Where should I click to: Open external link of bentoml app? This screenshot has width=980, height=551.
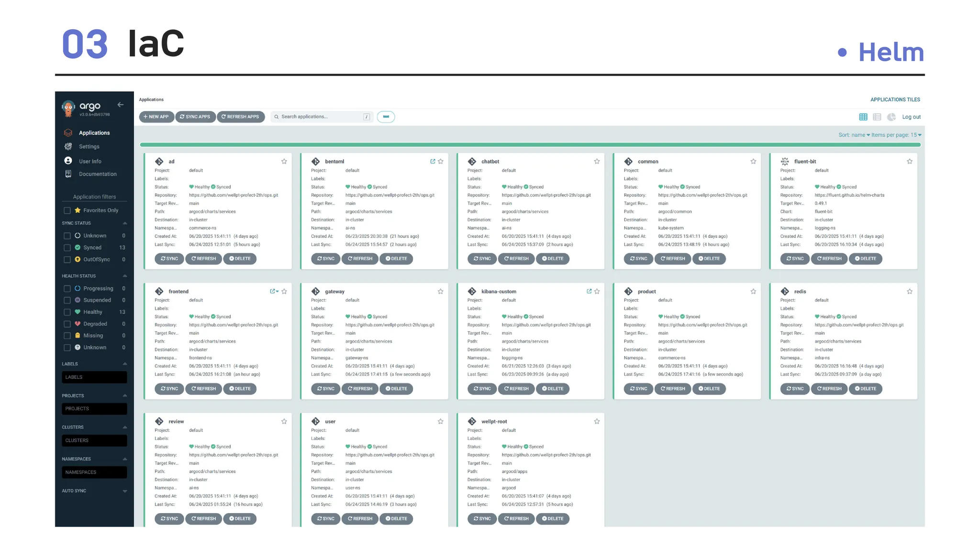coord(433,162)
